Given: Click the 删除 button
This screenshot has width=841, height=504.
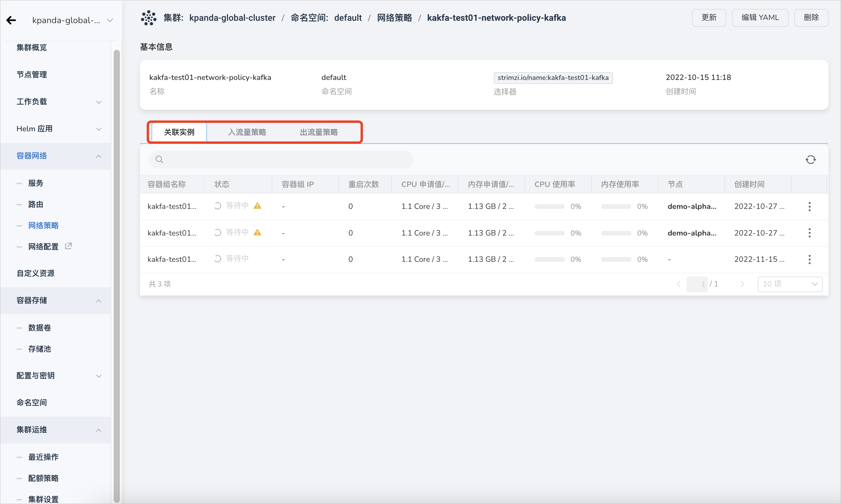Looking at the screenshot, I should pyautogui.click(x=811, y=18).
